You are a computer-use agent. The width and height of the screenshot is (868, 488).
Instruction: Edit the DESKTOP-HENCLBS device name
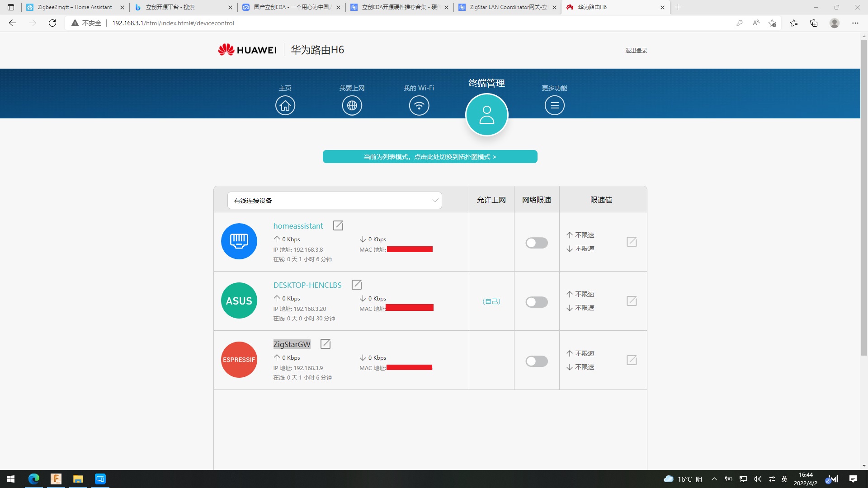[x=356, y=285]
